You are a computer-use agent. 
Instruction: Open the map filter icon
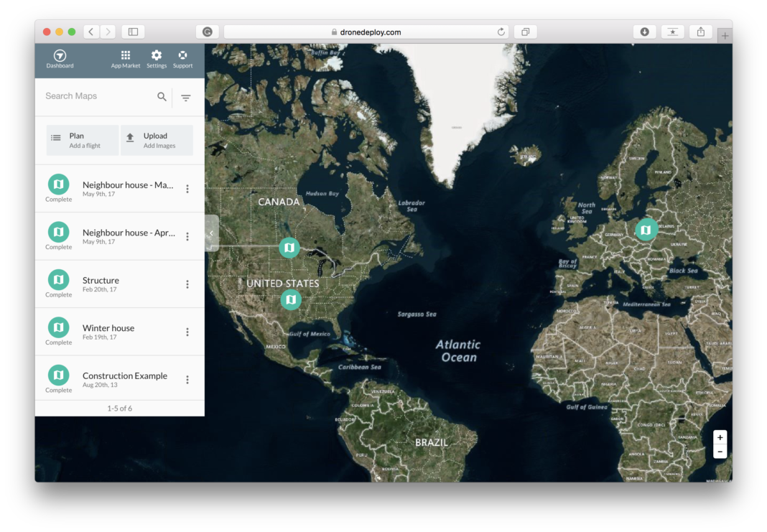(186, 98)
